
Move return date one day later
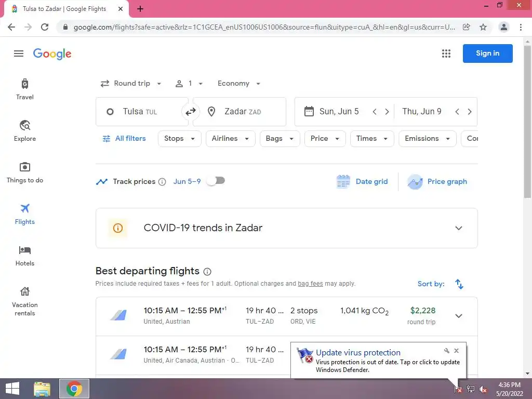(469, 112)
